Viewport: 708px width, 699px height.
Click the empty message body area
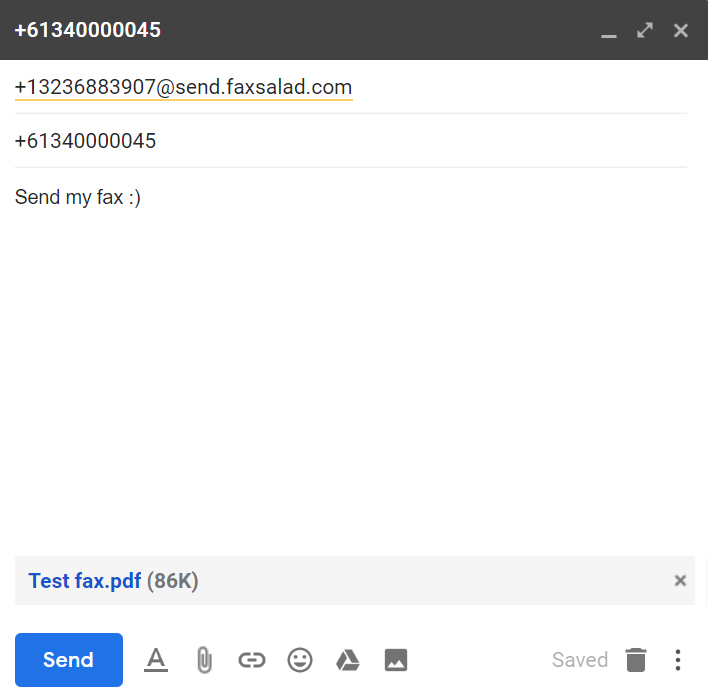(x=350, y=380)
